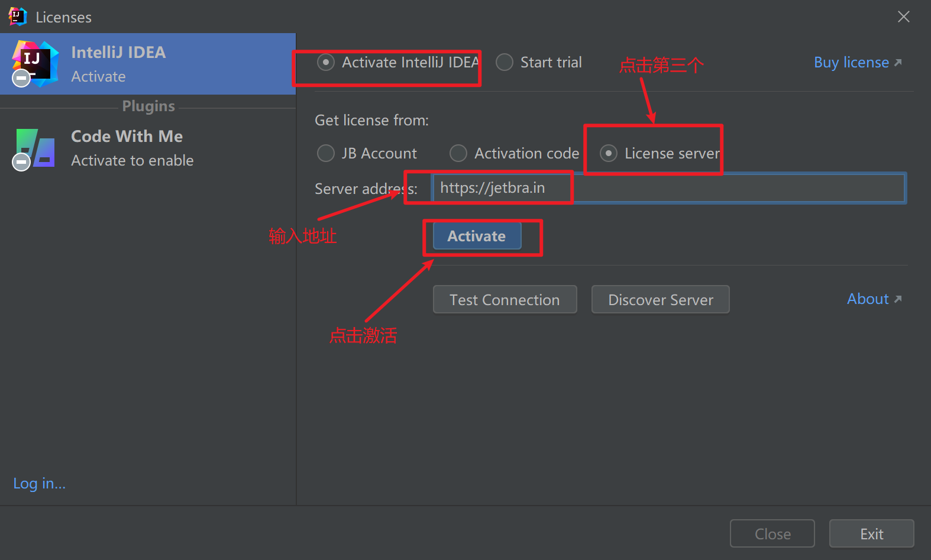Click the IntelliJ IDEA product icon

point(35,63)
